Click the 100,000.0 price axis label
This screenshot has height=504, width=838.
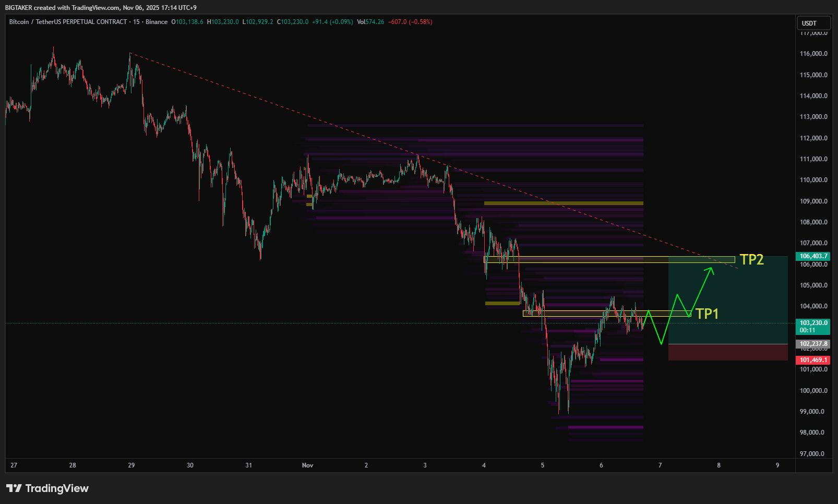[x=813, y=391]
